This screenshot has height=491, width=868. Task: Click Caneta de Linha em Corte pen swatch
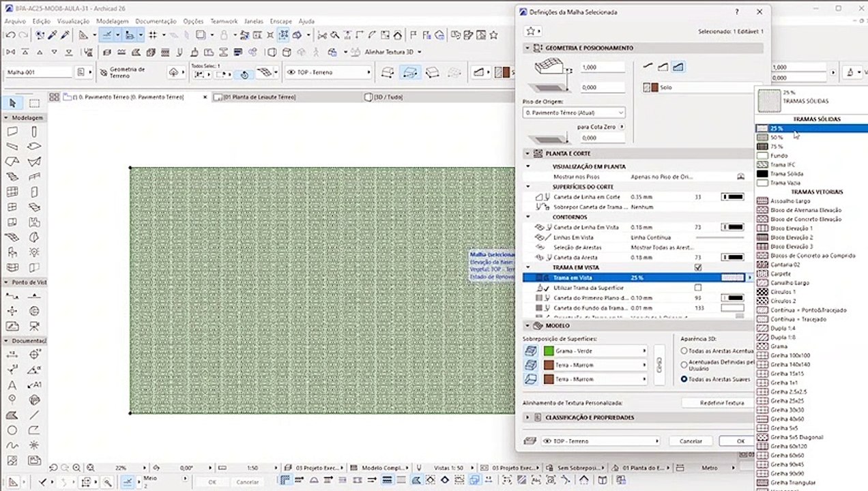[x=732, y=197]
